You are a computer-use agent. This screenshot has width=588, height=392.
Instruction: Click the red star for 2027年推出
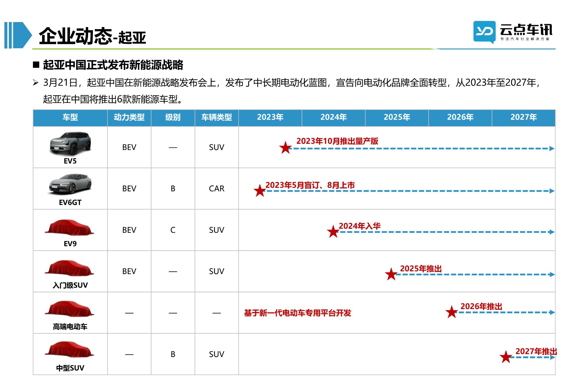506,357
